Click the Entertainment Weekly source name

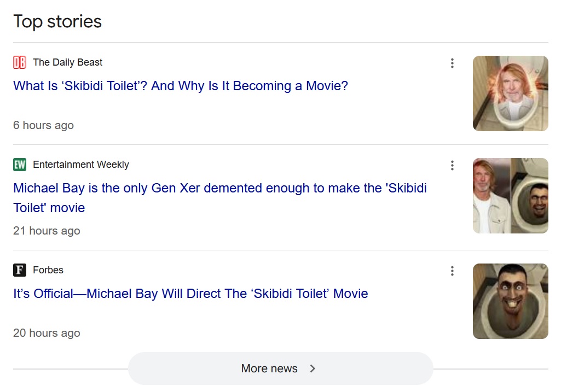81,165
